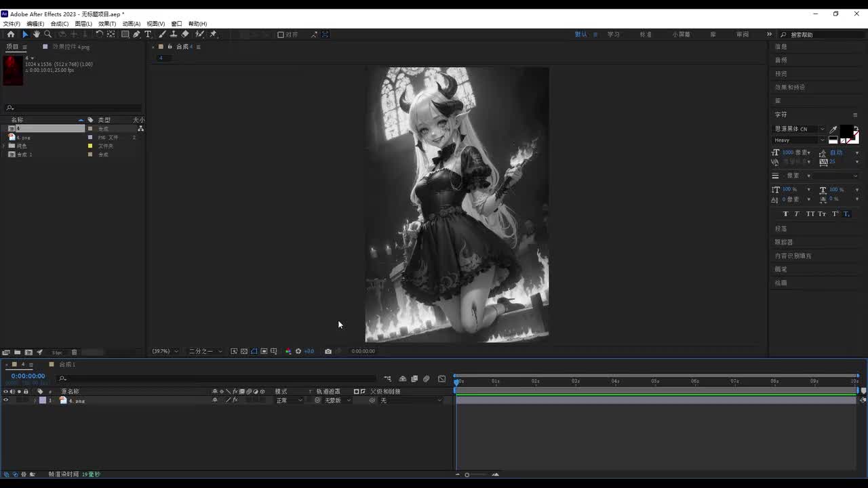The image size is (868, 488).
Task: Open the 文件(F) menu
Action: 12,24
